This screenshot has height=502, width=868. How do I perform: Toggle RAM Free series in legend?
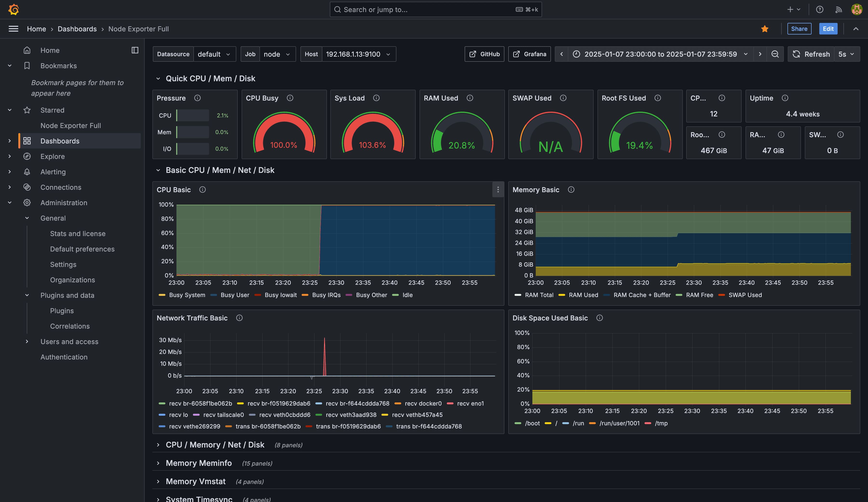tap(694, 295)
